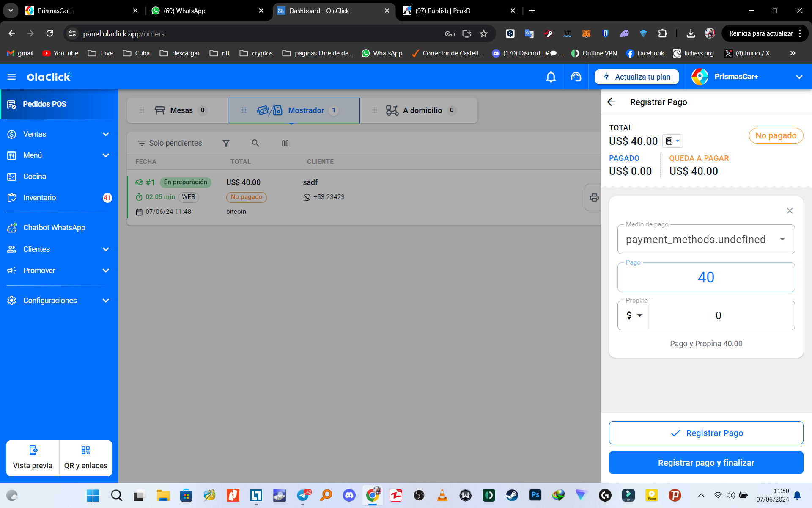Open support headset icon in header

(x=576, y=77)
